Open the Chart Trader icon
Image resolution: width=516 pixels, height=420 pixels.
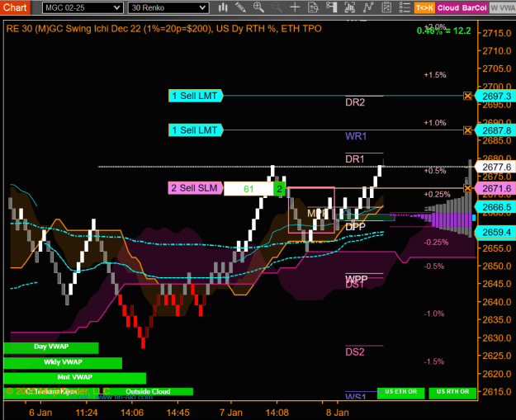[331, 7]
